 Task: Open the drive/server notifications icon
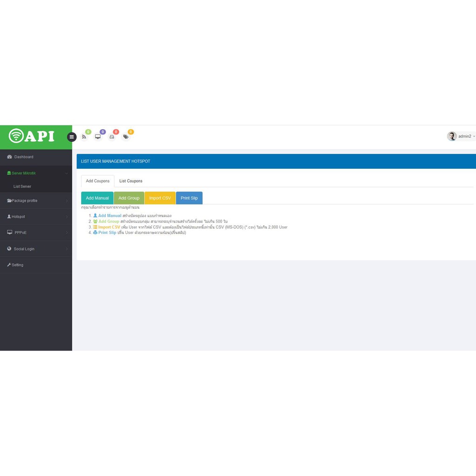click(x=112, y=137)
